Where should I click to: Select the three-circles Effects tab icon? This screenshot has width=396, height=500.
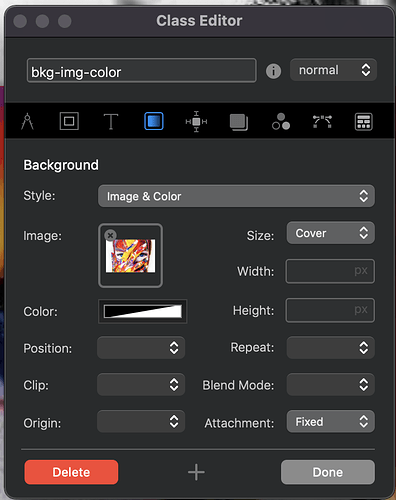click(x=281, y=121)
